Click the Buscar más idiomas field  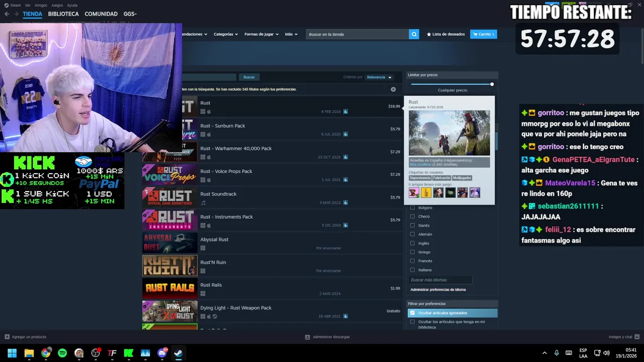point(441,280)
